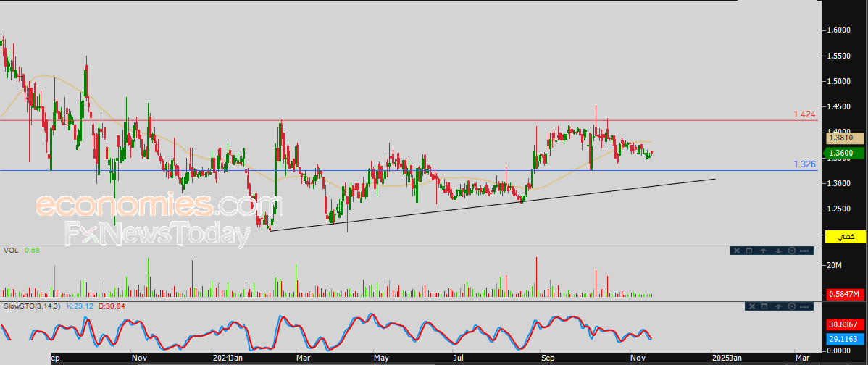Viewport: 868px width, 365px height.
Task: Move the VOL panel down
Action: tap(778, 251)
